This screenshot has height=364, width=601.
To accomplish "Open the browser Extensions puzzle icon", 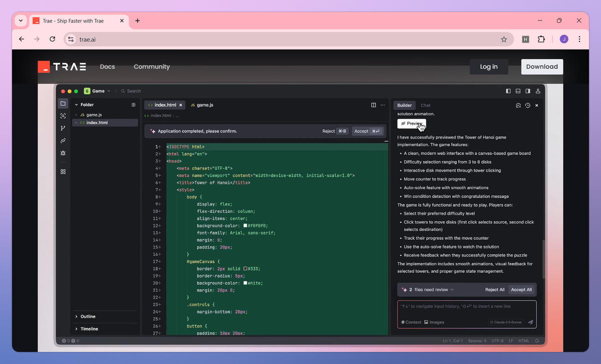I will pyautogui.click(x=541, y=39).
